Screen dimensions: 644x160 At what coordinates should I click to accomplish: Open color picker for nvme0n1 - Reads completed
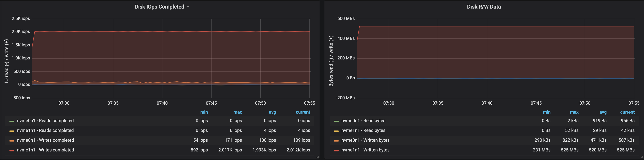coord(12,121)
